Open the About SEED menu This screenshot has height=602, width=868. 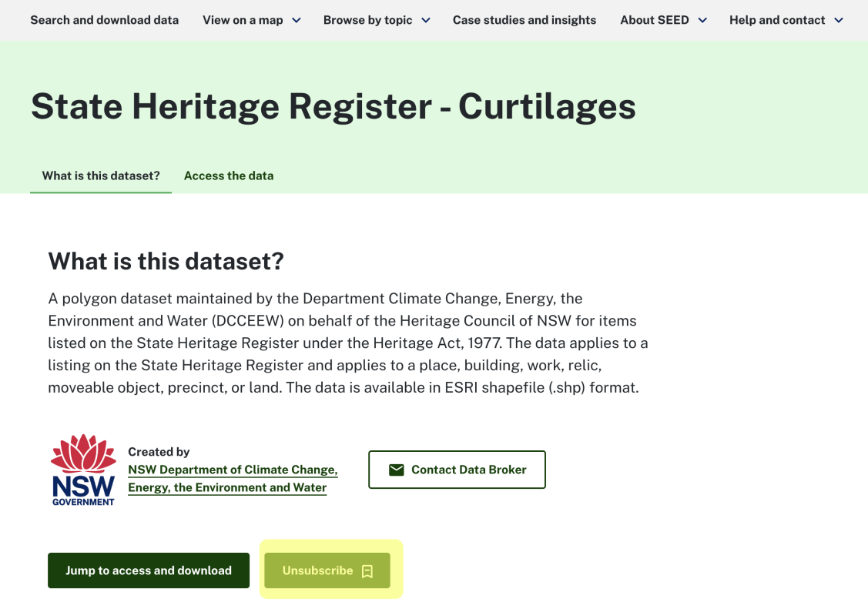tap(655, 20)
